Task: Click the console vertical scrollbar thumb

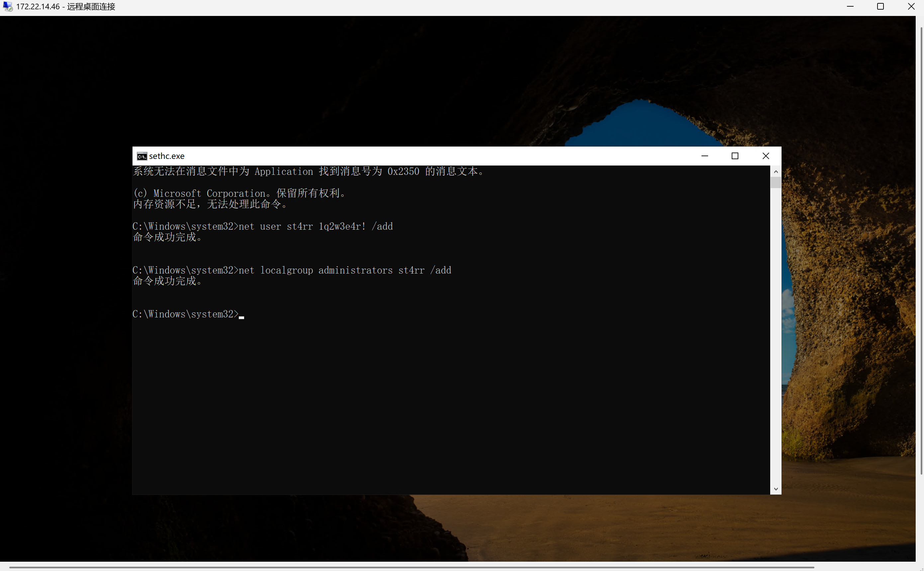Action: [776, 182]
